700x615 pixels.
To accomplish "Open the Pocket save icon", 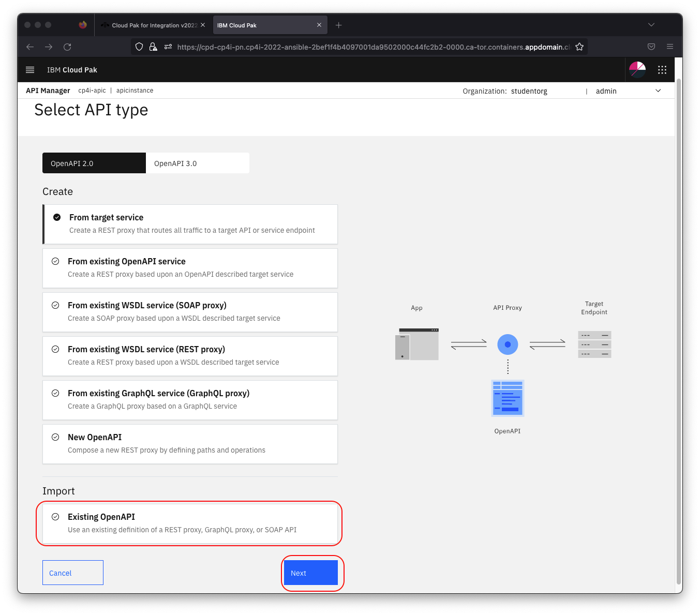I will point(651,47).
